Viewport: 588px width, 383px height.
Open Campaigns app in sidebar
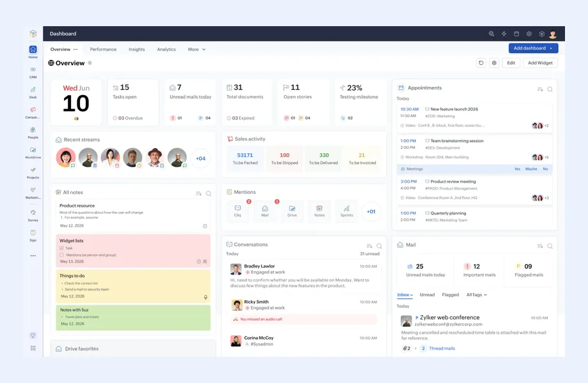[x=33, y=110]
